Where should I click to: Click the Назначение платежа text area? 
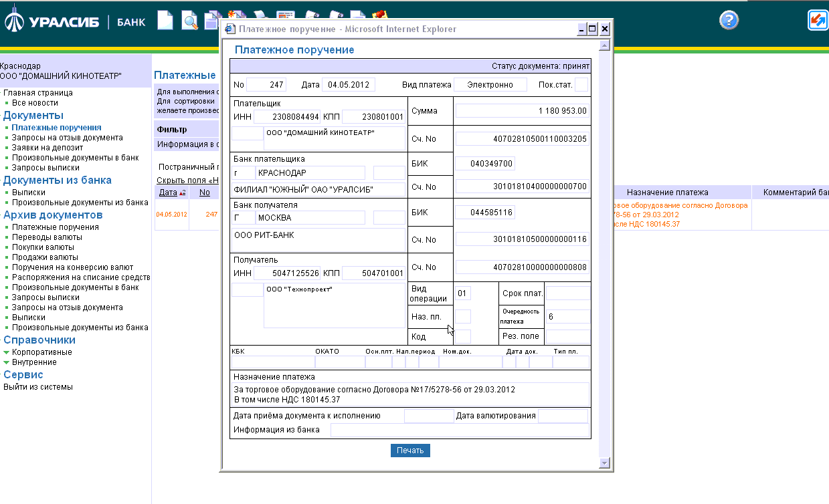pos(410,394)
